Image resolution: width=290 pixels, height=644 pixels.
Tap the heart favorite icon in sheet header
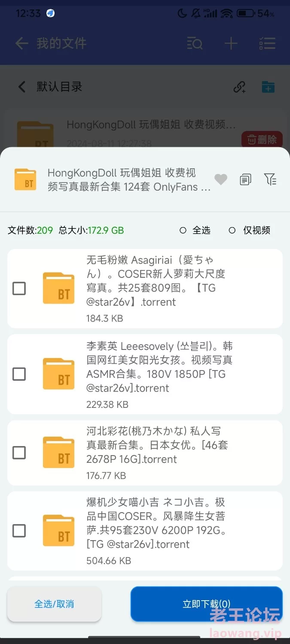pyautogui.click(x=221, y=179)
